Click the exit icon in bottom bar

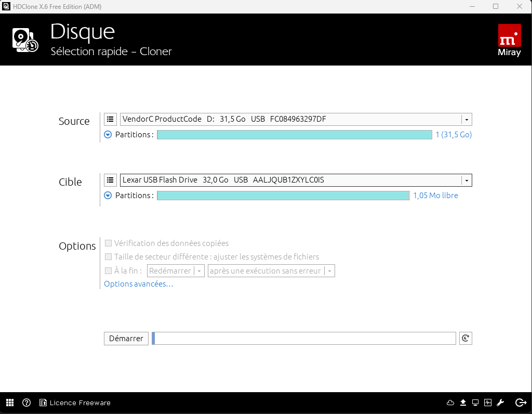520,403
